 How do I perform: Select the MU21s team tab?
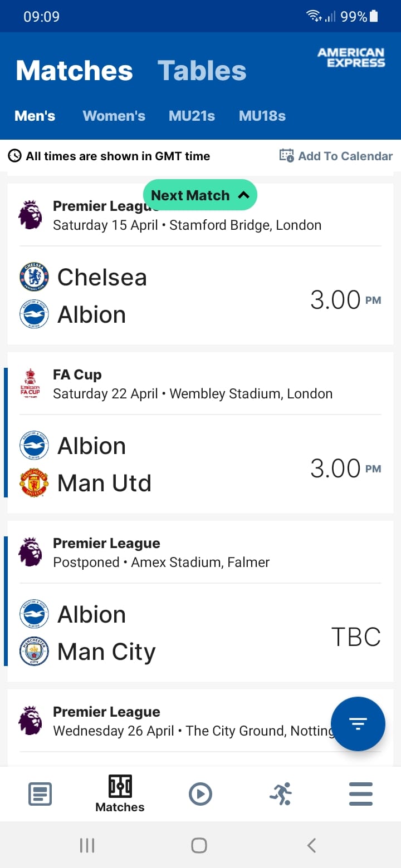[192, 116]
